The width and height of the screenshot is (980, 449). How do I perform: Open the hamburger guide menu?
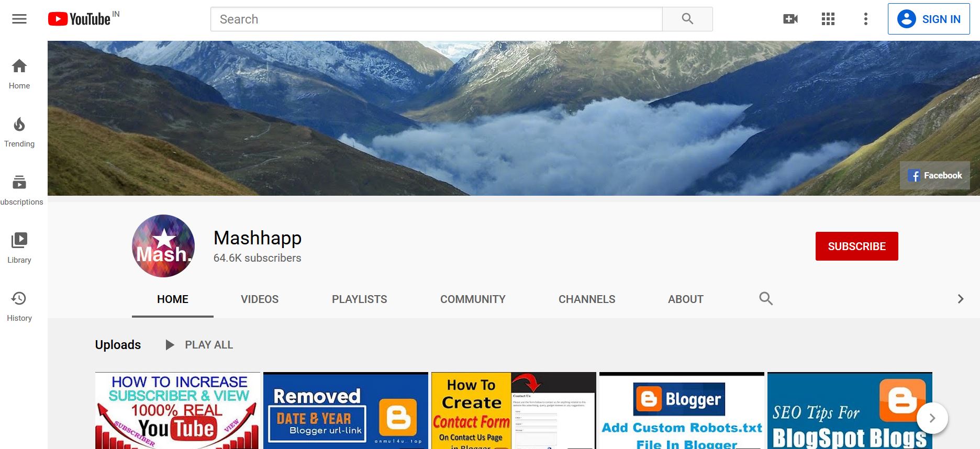click(19, 19)
